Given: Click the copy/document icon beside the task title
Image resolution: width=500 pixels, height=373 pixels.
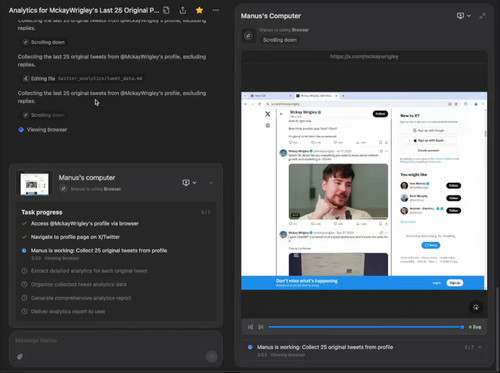Looking at the screenshot, I should pos(166,10).
